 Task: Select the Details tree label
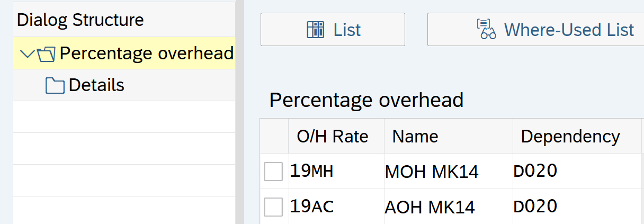(96, 85)
